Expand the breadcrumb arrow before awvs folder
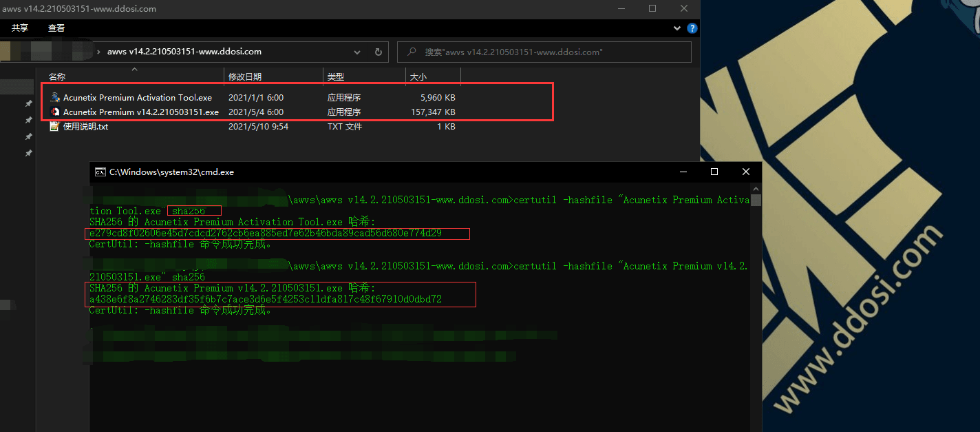980x432 pixels. pos(99,52)
